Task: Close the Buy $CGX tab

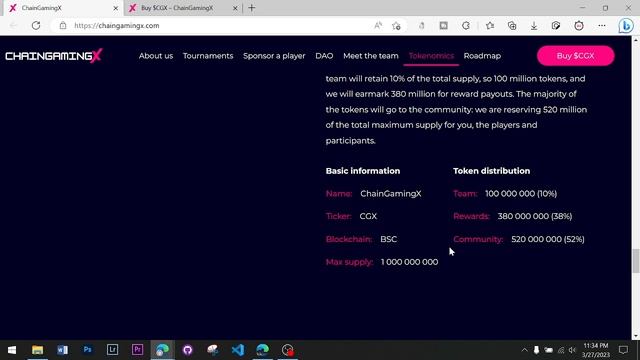Action: tap(235, 8)
